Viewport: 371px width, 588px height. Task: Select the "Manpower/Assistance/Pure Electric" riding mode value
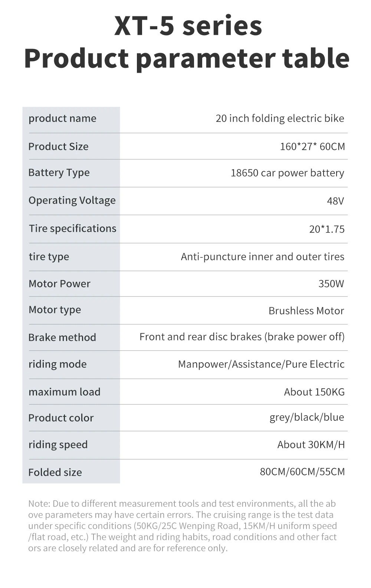tap(261, 364)
